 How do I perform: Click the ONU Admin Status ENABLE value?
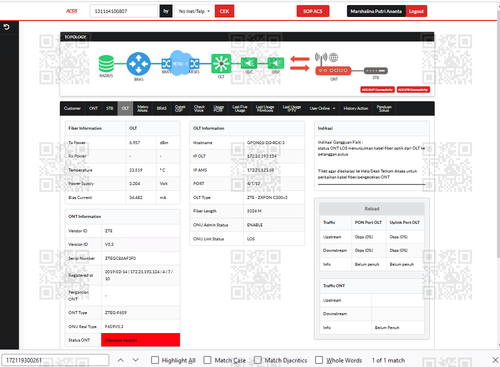coord(255,225)
